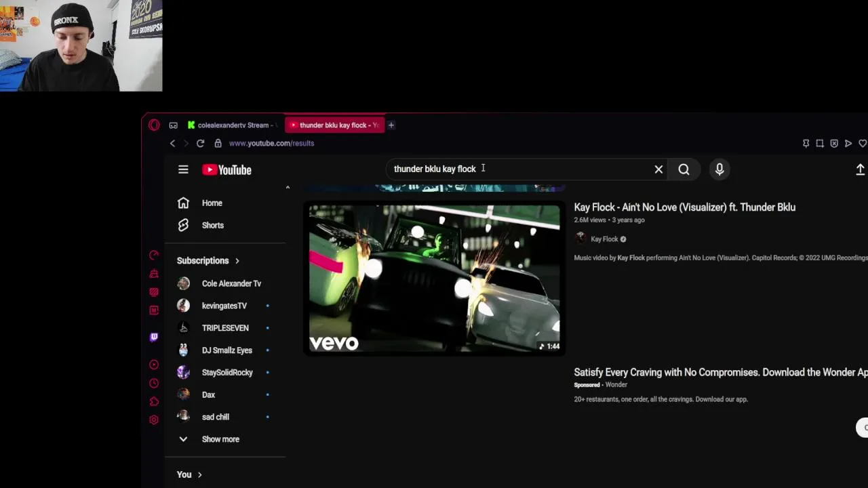Open TRIPLESEVEN subscription channel
Image resolution: width=868 pixels, height=488 pixels.
pos(225,328)
